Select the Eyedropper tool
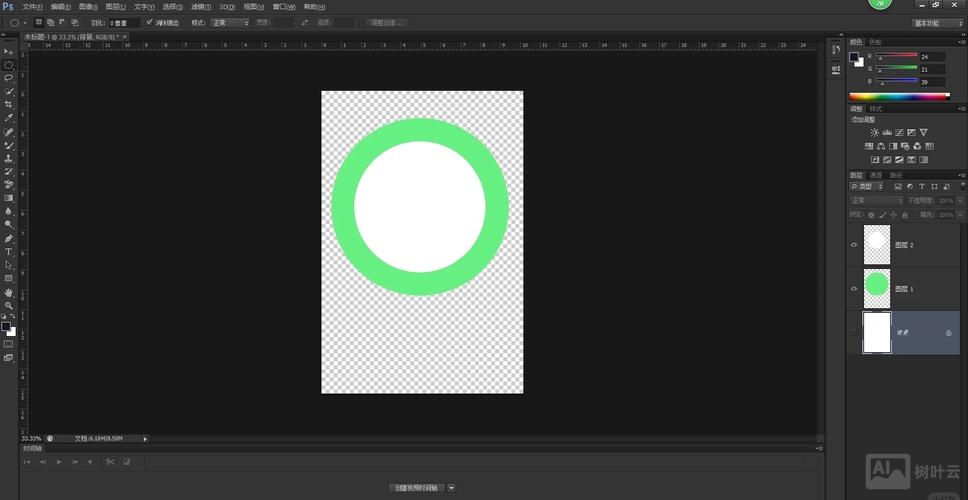Screen dimensions: 968x500 tap(9, 118)
